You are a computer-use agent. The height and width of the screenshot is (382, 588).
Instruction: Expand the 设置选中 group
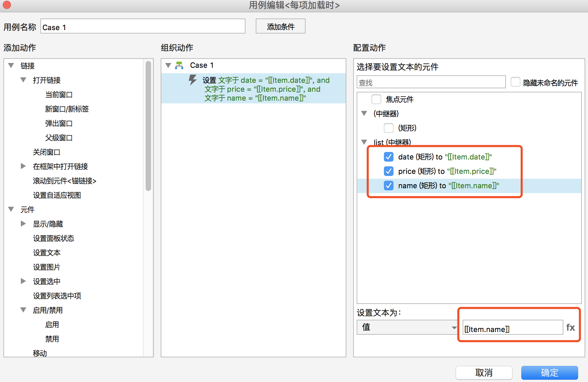[23, 281]
